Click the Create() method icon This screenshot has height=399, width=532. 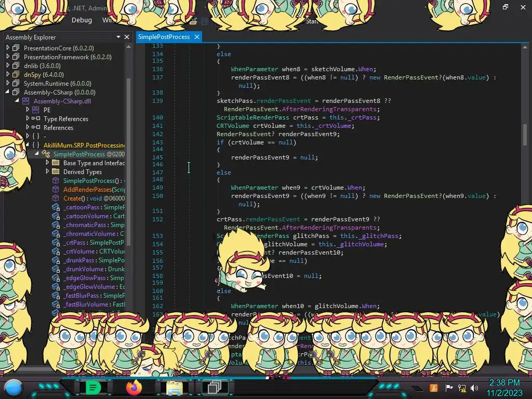pos(56,198)
